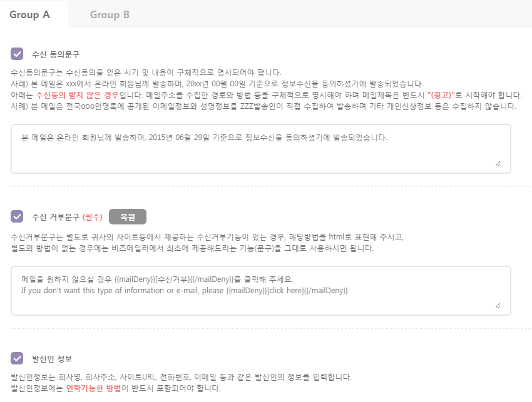532x402 pixels.
Task: Click the red (필수) required marker
Action: (x=93, y=217)
